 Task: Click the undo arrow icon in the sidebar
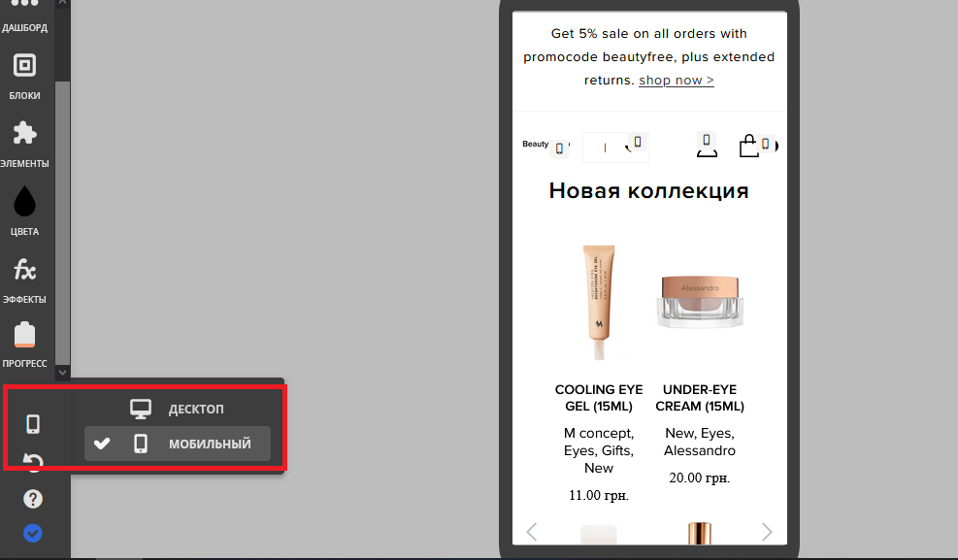(x=33, y=462)
